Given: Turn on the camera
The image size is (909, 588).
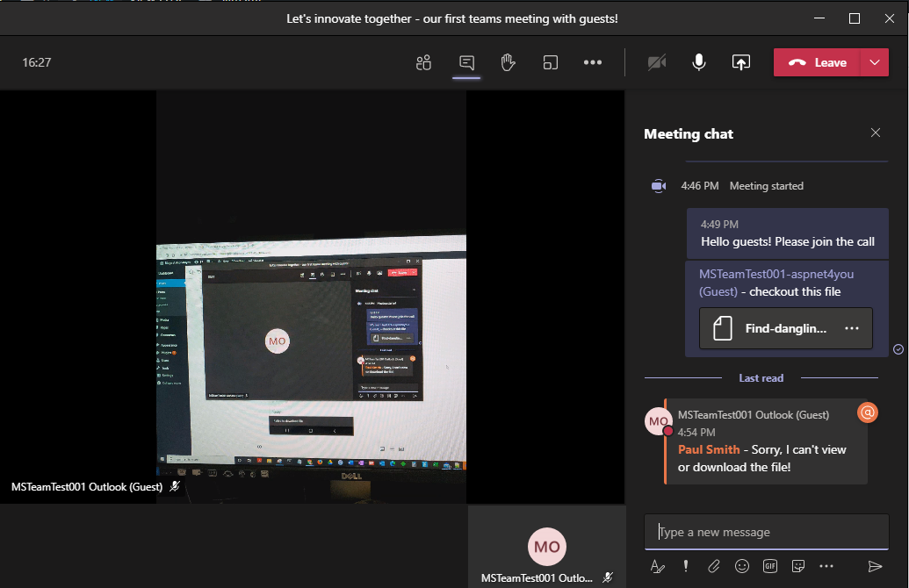Looking at the screenshot, I should point(657,62).
